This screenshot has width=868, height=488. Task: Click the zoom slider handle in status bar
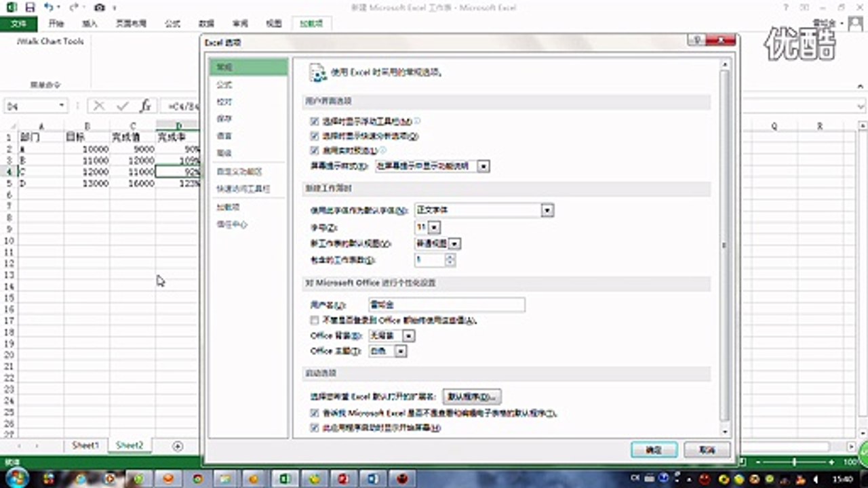coord(795,462)
